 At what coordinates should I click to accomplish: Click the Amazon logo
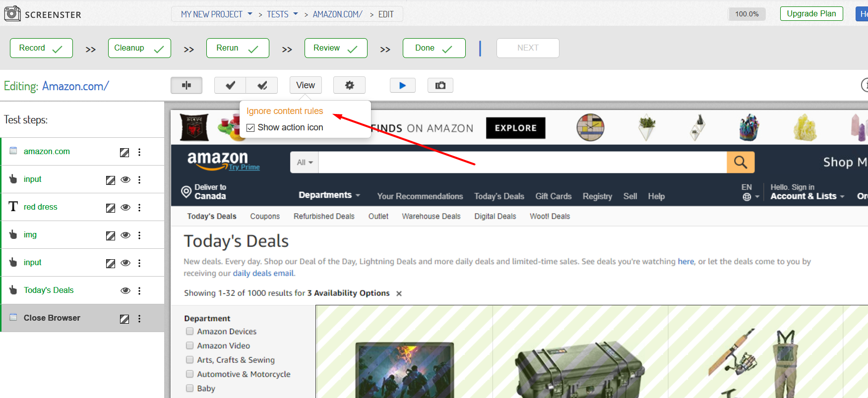218,160
